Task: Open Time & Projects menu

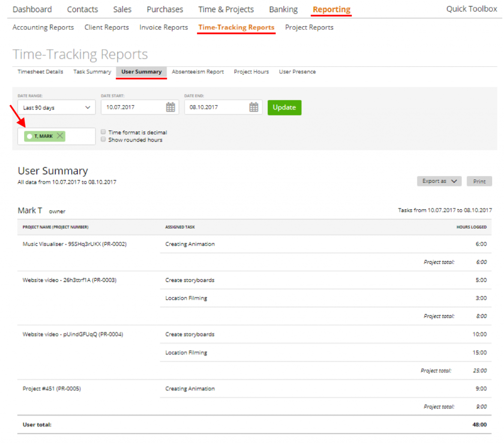Action: 226,9
